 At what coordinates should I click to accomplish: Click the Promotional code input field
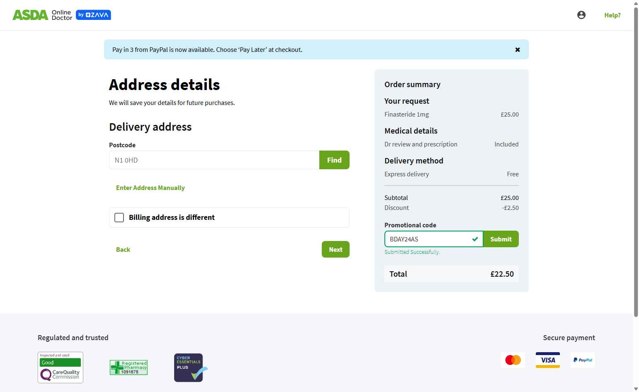[434, 239]
